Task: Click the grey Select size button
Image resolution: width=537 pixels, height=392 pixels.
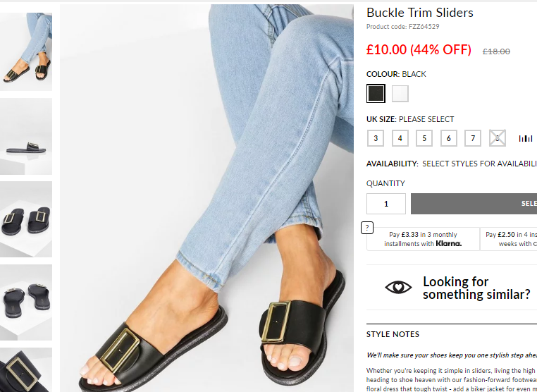Action: point(474,204)
